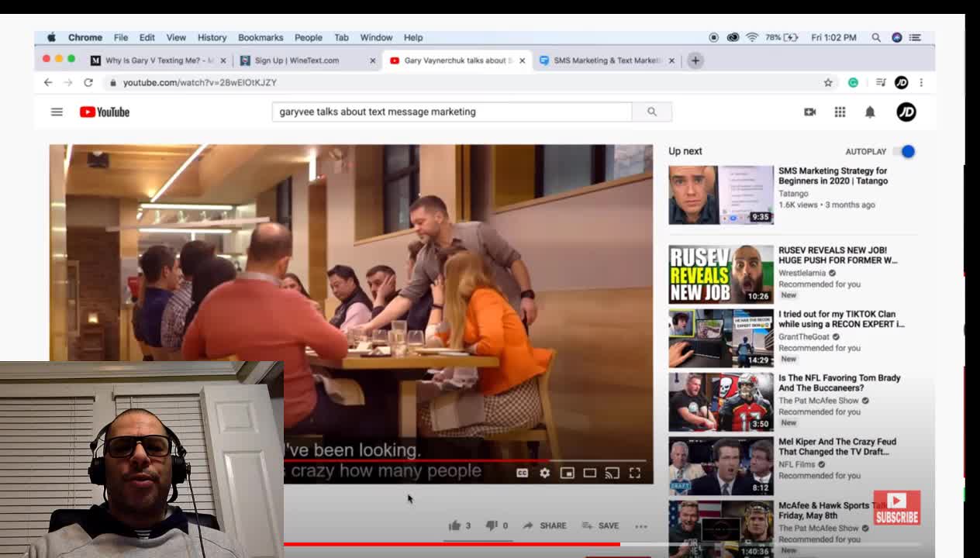Open the GrantTheGoat channel

pyautogui.click(x=804, y=336)
